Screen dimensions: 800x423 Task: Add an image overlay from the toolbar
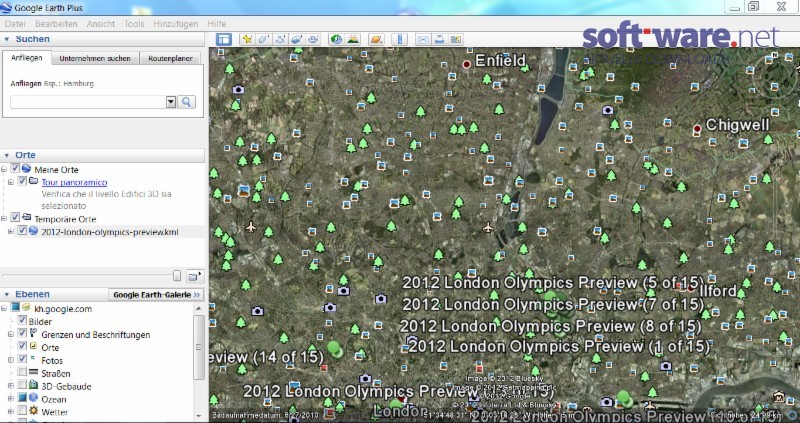point(297,39)
